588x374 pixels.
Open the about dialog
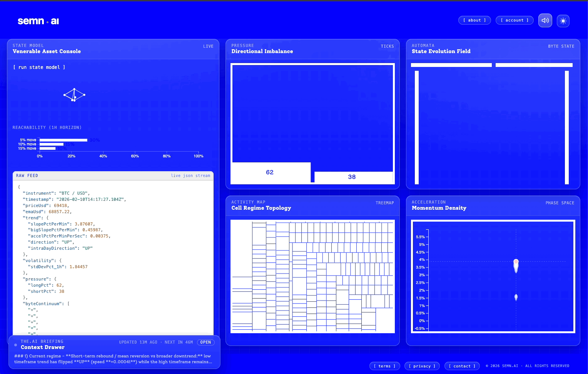(474, 20)
